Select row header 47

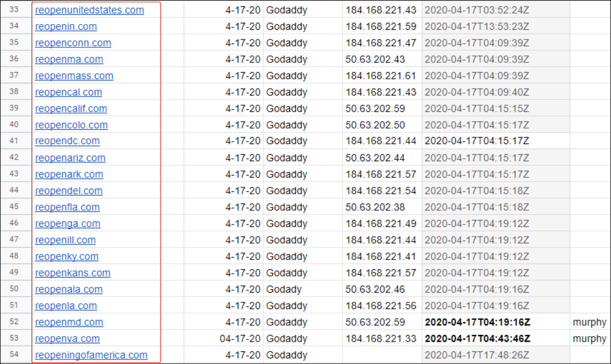click(x=14, y=239)
